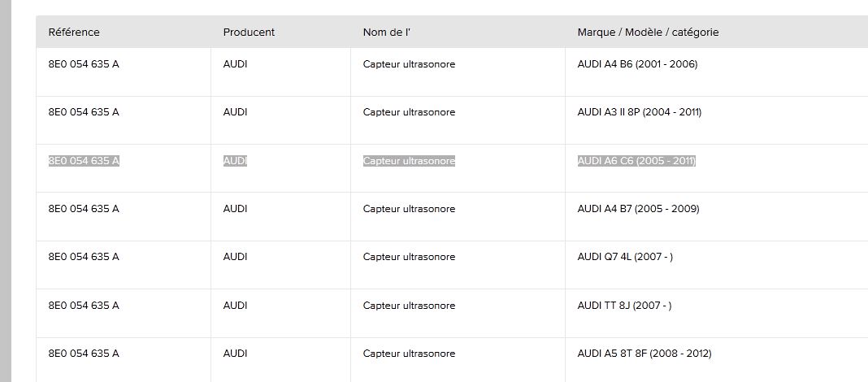Click the reference number in the A4 B6 row
Image resolution: width=868 pixels, height=382 pixels.
[84, 64]
